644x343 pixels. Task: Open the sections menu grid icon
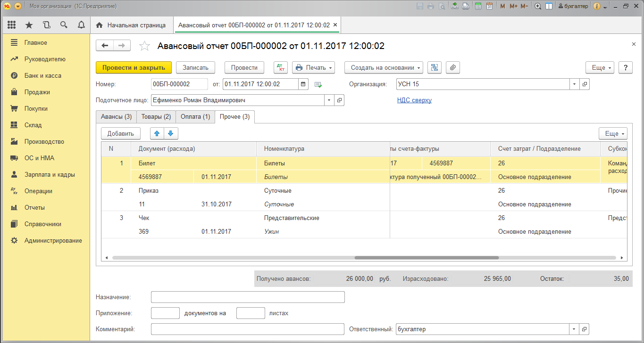(x=12, y=25)
